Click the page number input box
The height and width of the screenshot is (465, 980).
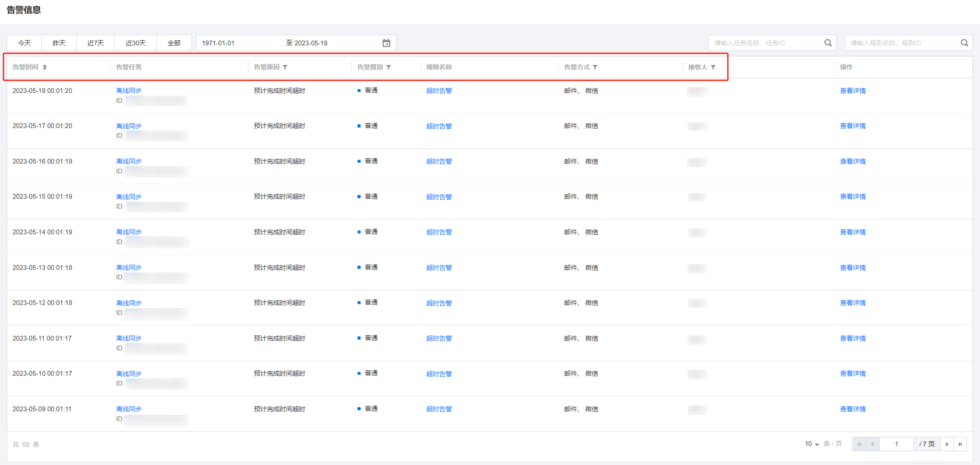[896, 444]
